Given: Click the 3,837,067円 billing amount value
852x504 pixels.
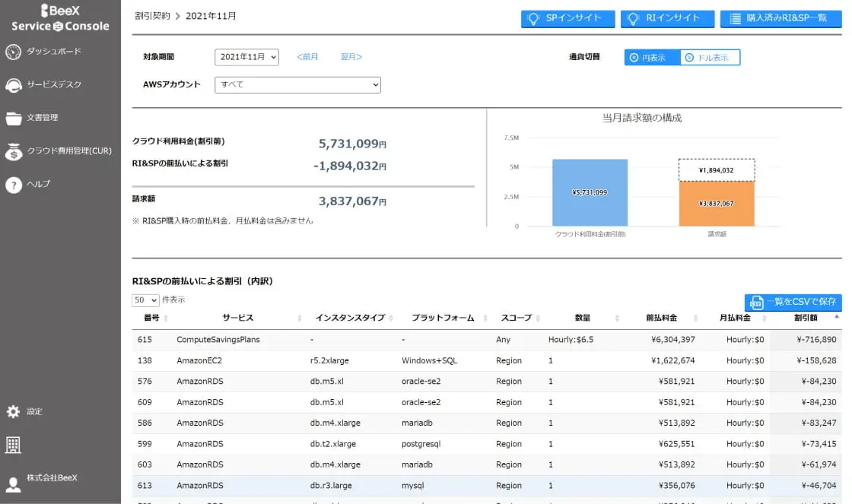Looking at the screenshot, I should click(x=352, y=201).
